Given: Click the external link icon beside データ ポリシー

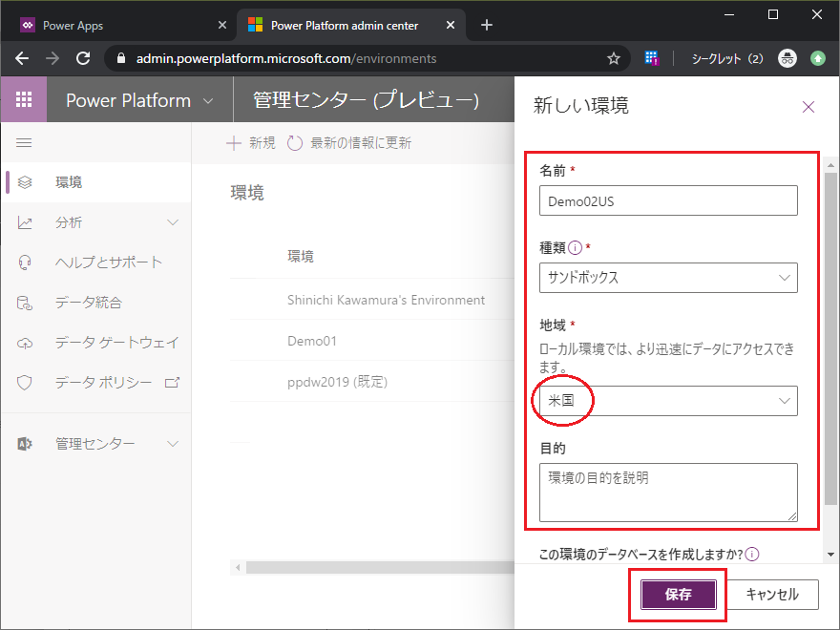Looking at the screenshot, I should (172, 383).
